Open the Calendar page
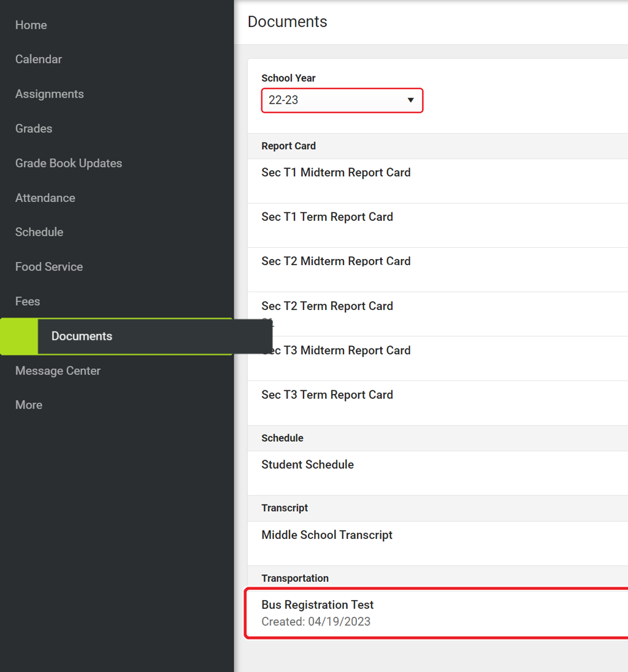This screenshot has height=672, width=628. click(39, 60)
